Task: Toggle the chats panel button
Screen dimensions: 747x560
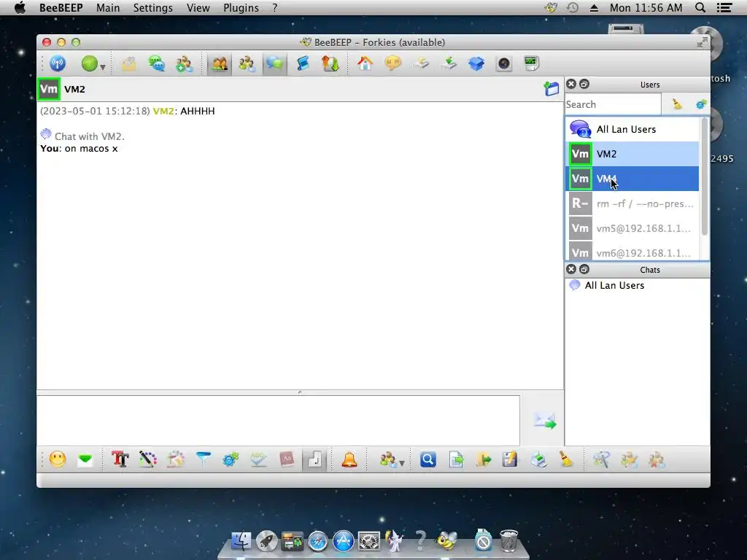Action: coord(274,63)
